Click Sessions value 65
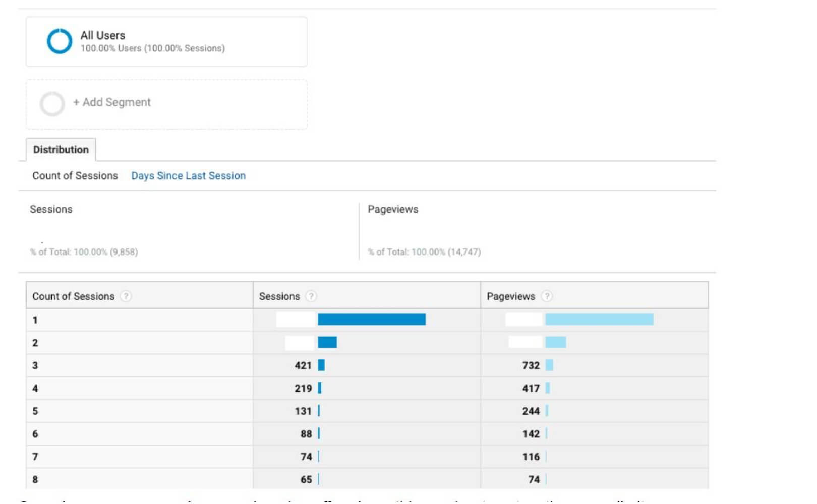Viewport: 817px width, 504px height. (306, 480)
